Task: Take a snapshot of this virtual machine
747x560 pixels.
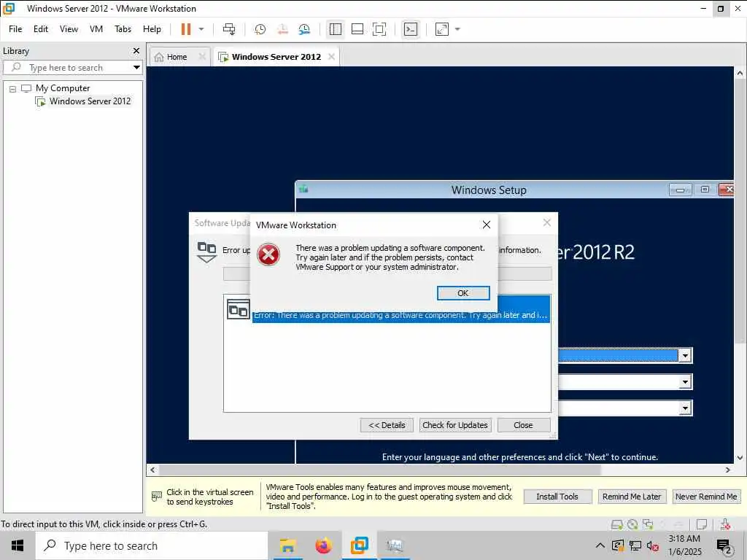Action: click(x=260, y=29)
